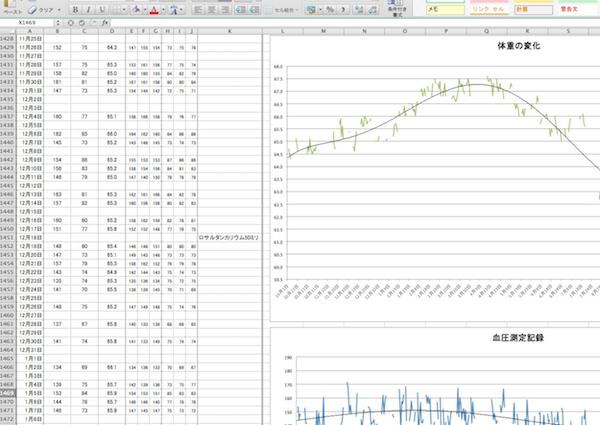Image resolution: width=600 pixels, height=425 pixels.
Task: Click the 血圧測定記録 chart title
Action: pyautogui.click(x=518, y=338)
